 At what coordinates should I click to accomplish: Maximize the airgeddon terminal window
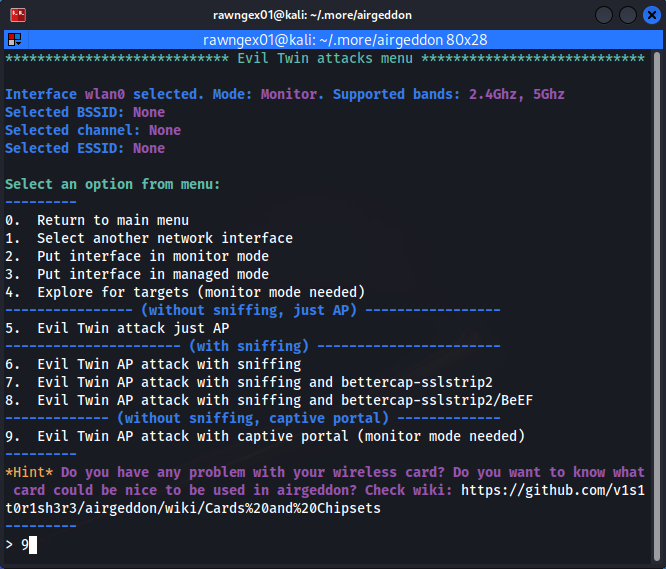tap(627, 15)
